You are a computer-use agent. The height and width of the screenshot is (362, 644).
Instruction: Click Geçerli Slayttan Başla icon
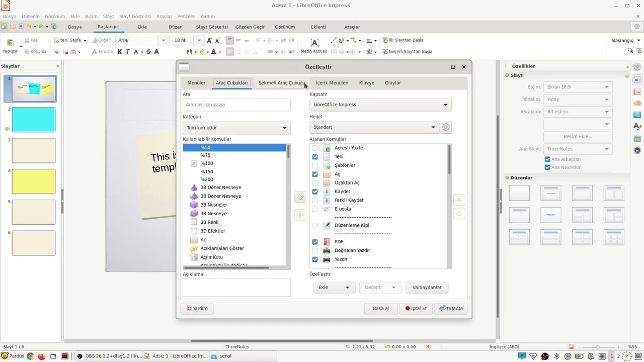[385, 52]
